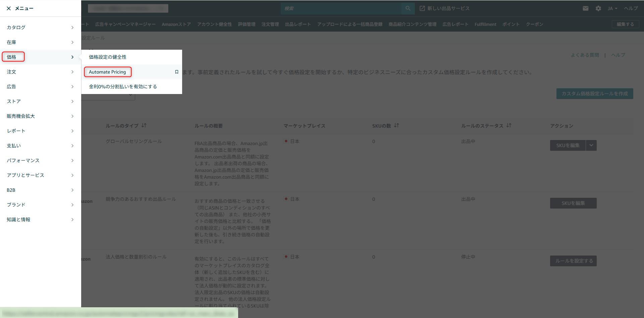Select 価格設定の健全性 submenu item
Viewport: 644px width, 318px height.
pyautogui.click(x=108, y=57)
